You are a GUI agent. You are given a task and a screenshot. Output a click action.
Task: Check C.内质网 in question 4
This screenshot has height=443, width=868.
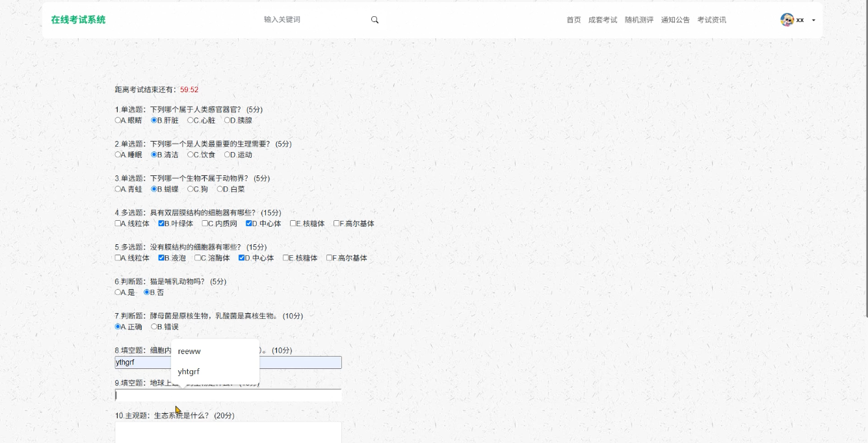click(205, 223)
